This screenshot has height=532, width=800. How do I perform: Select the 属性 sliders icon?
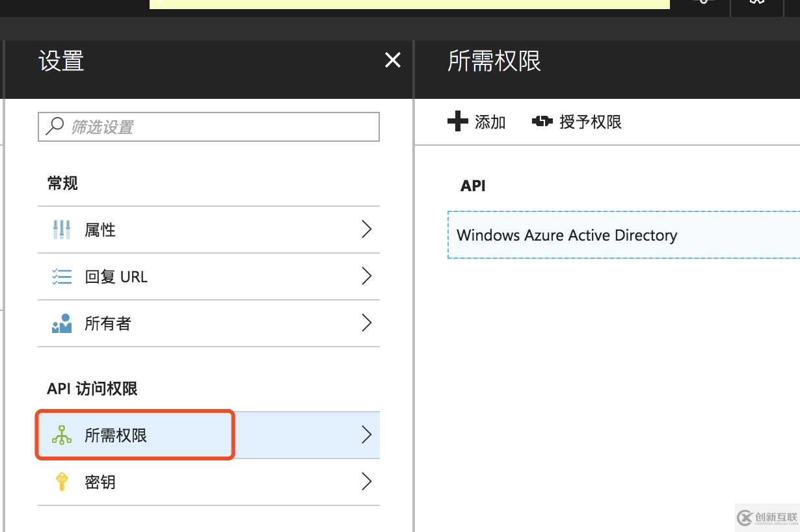coord(61,230)
